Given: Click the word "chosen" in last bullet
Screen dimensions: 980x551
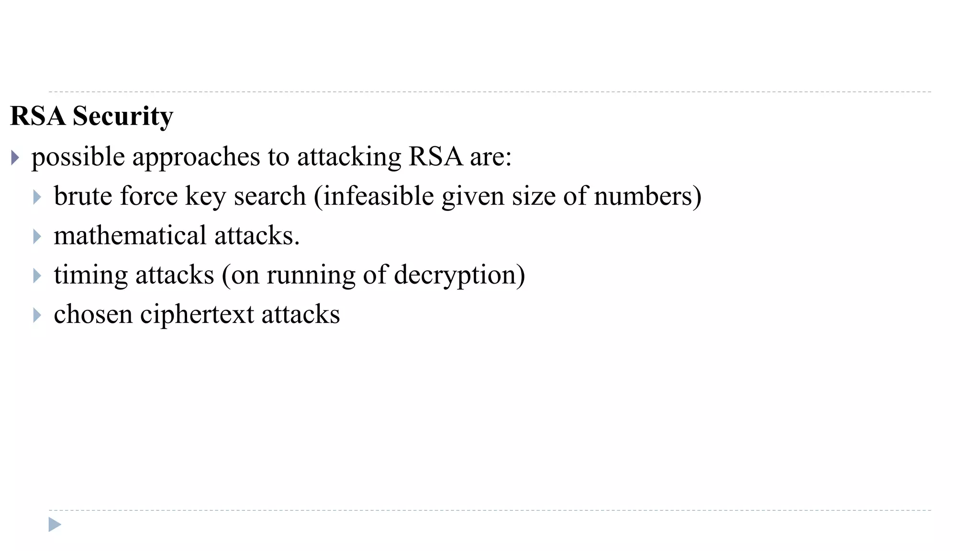Looking at the screenshot, I should click(93, 314).
